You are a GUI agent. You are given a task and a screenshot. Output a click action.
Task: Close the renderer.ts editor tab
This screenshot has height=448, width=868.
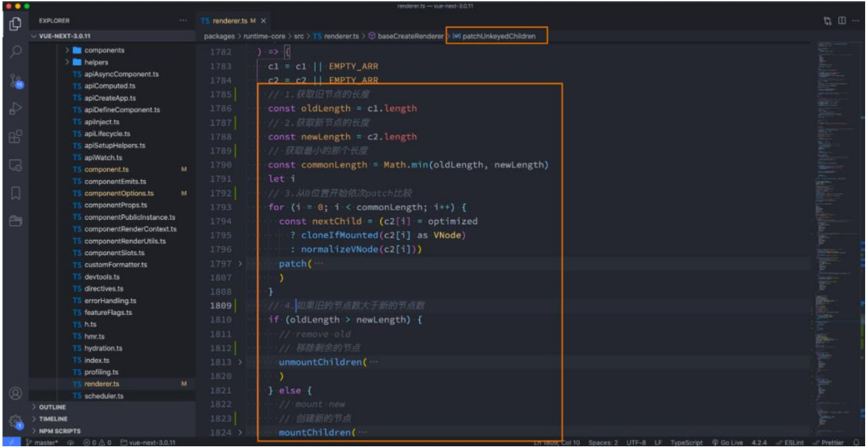[x=264, y=21]
